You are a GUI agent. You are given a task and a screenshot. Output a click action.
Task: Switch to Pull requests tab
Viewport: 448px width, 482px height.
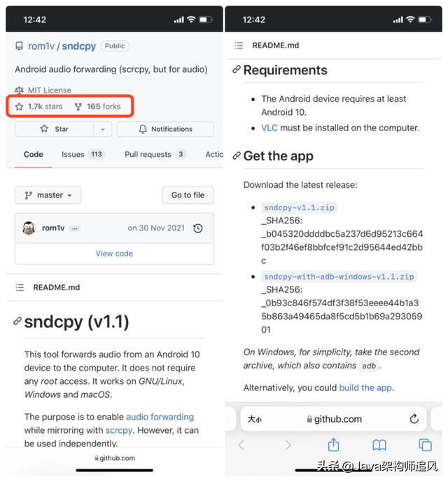(x=155, y=154)
